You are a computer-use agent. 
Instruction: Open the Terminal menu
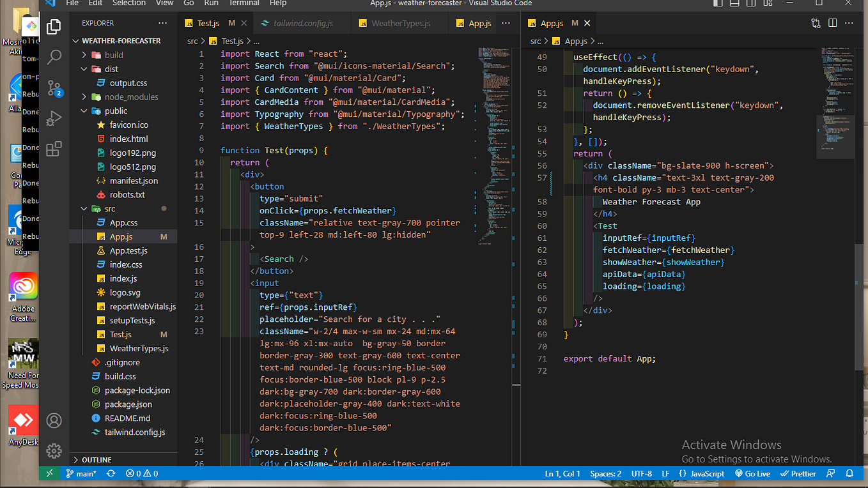244,3
